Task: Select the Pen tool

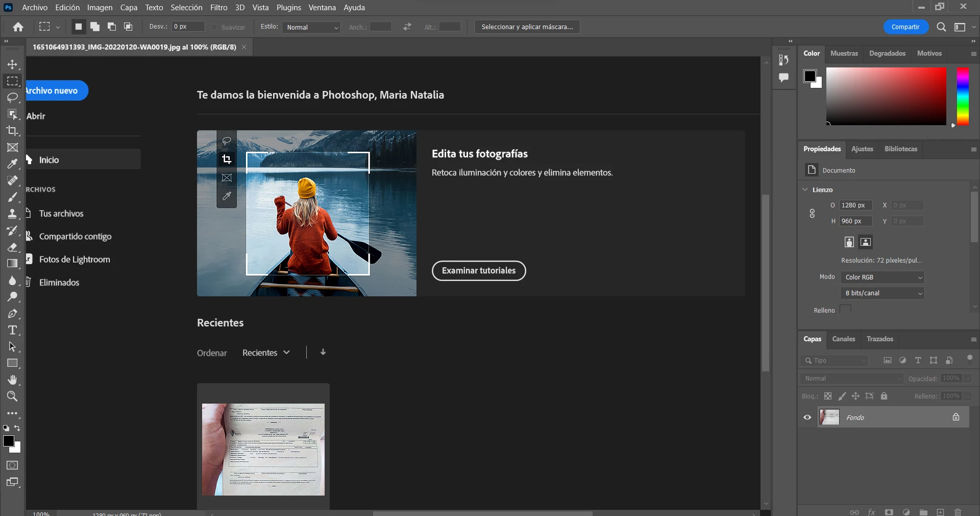Action: [x=12, y=314]
